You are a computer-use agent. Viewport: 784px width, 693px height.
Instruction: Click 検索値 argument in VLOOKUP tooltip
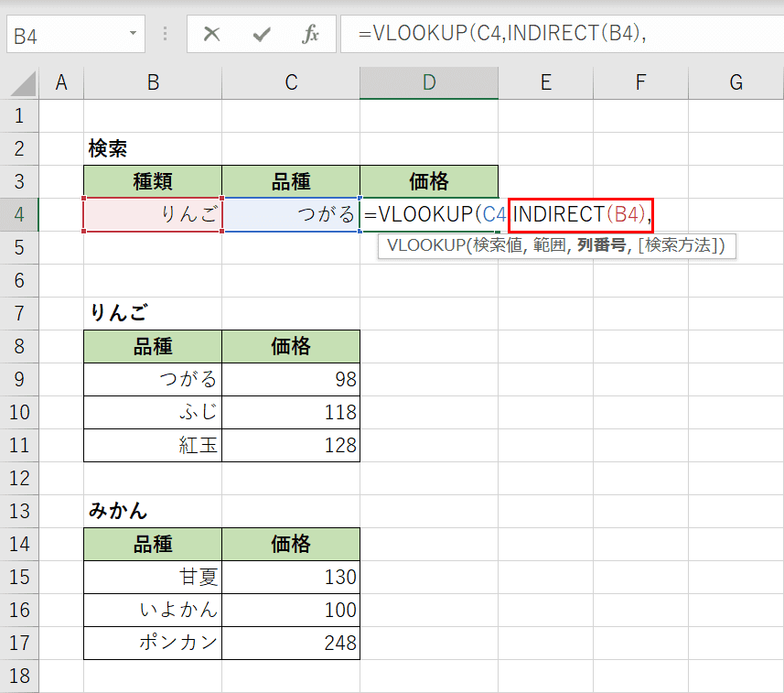[497, 245]
